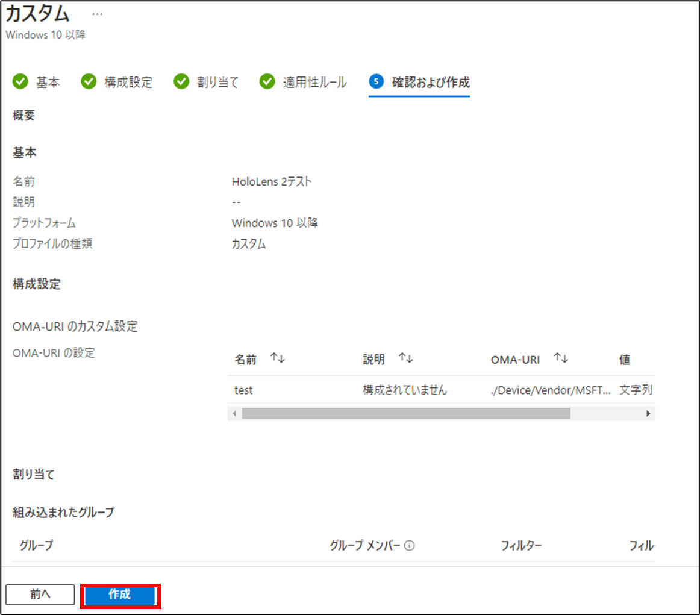Click the horizontal scrollbar thumb in OMA-URI table
The width and height of the screenshot is (700, 615).
pyautogui.click(x=406, y=414)
